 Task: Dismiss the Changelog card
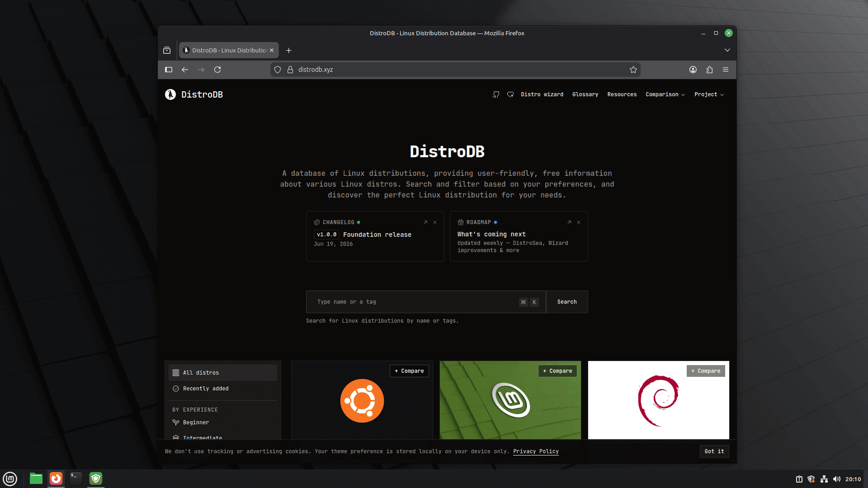click(x=435, y=222)
